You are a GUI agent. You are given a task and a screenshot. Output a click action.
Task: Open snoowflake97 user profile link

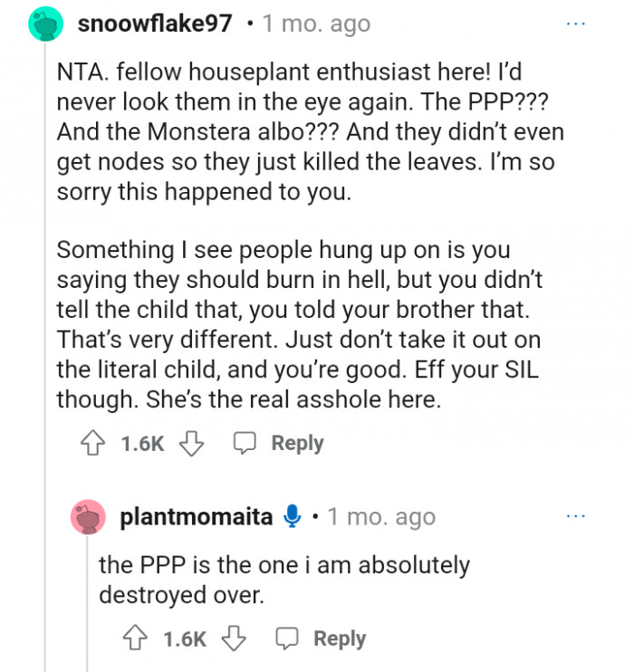click(x=155, y=24)
